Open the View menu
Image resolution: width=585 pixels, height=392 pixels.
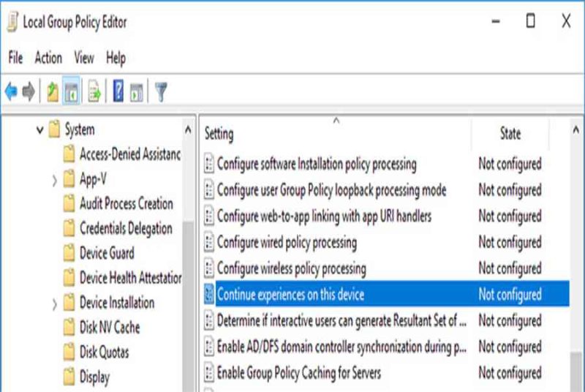tap(84, 58)
